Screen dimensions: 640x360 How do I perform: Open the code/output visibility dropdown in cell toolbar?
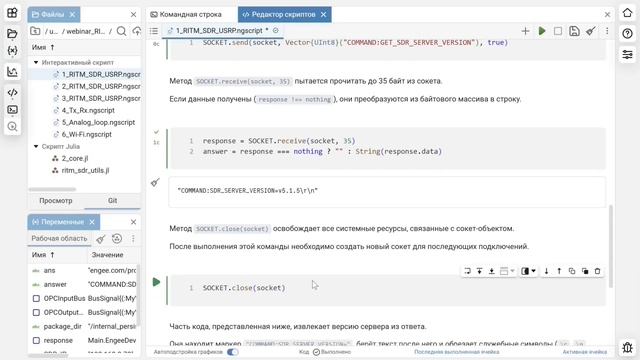[528, 271]
